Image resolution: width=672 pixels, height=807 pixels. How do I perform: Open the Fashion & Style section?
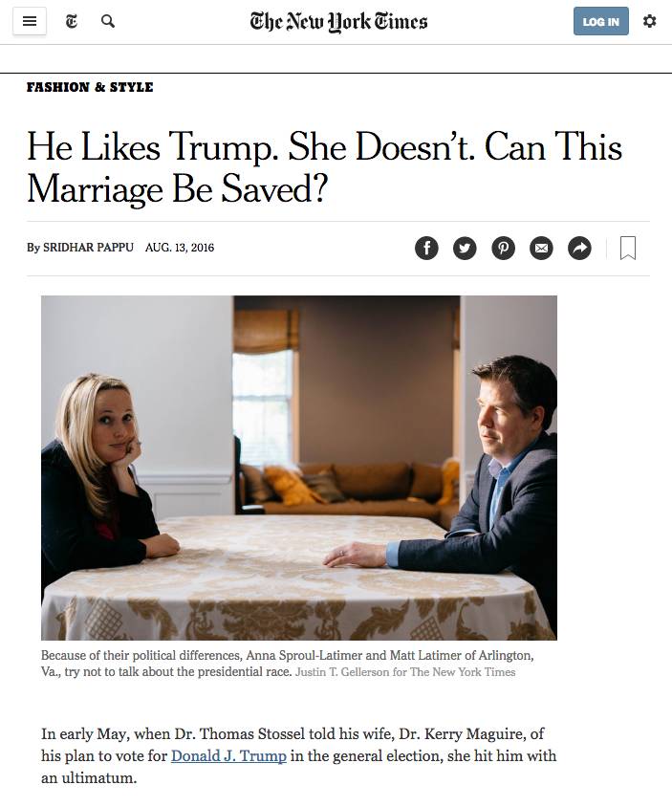tap(90, 87)
